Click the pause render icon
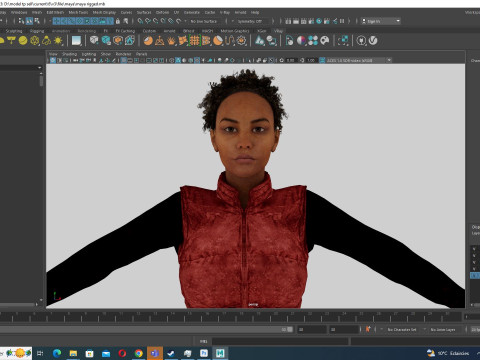This screenshot has height=360, width=480. pos(342,21)
